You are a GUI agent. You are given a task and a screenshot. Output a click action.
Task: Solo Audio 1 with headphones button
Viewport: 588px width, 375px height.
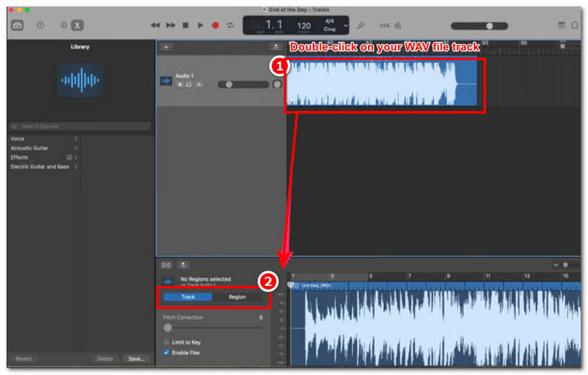coord(189,84)
